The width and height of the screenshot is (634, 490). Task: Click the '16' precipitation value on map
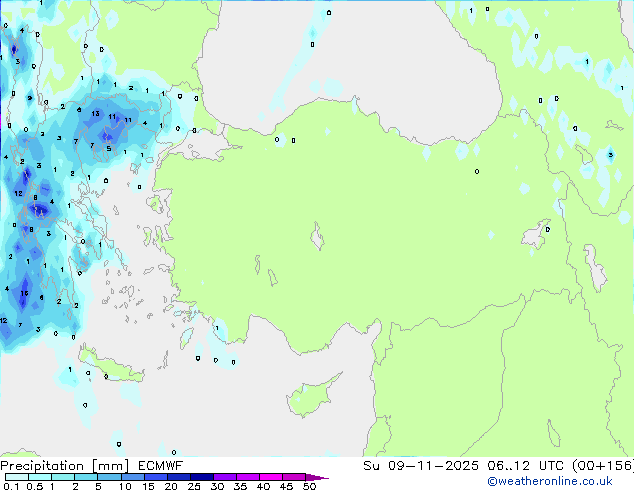tap(24, 293)
